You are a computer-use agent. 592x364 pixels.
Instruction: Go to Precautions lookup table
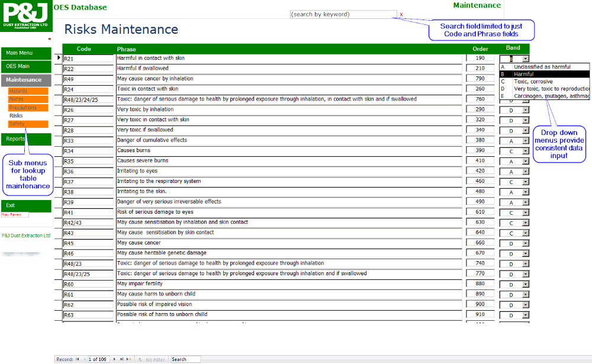[28, 108]
